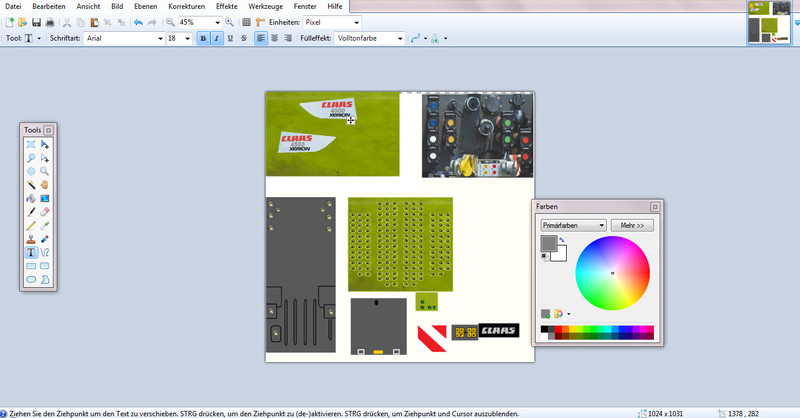Open the zoom percentage 45% dropdown
The width and height of the screenshot is (800, 418).
(x=217, y=22)
